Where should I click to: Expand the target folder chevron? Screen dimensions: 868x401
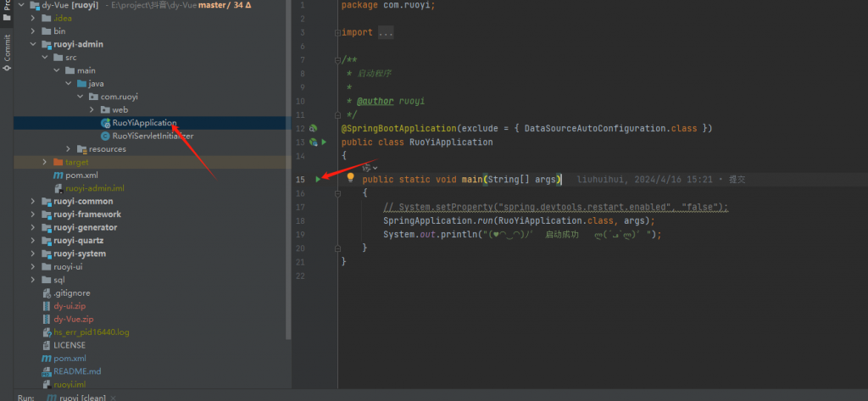(45, 162)
